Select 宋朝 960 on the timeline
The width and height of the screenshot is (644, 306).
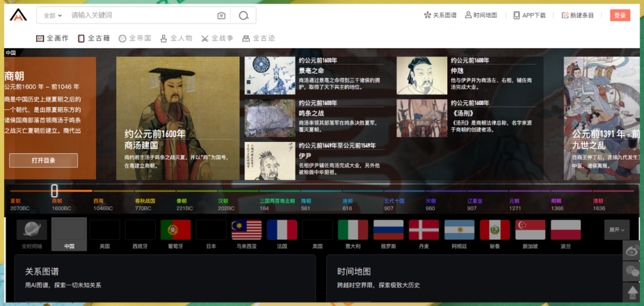(x=431, y=205)
